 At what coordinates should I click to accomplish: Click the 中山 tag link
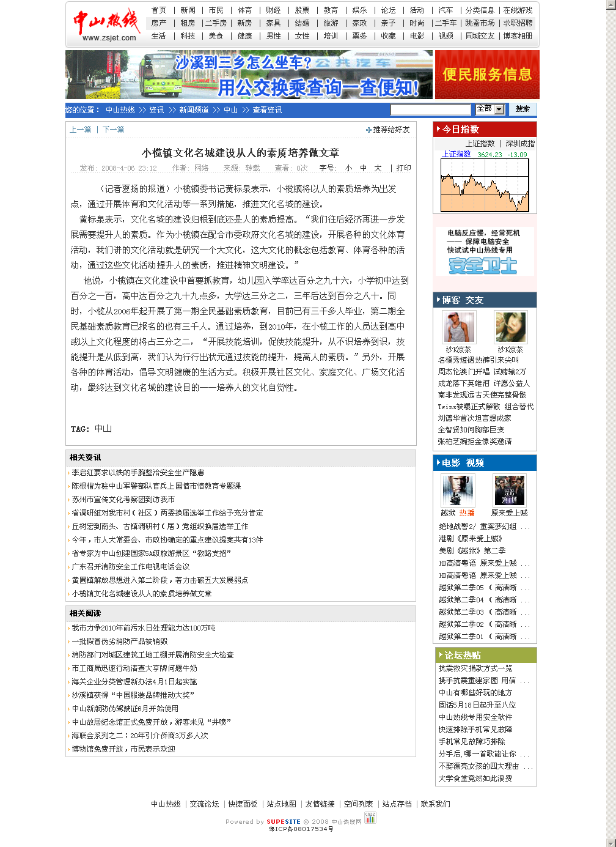point(103,429)
